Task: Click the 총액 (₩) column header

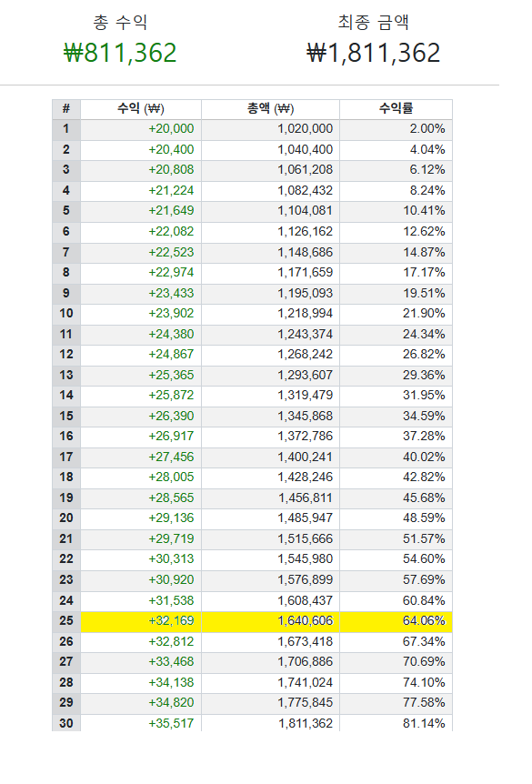Action: [270, 109]
